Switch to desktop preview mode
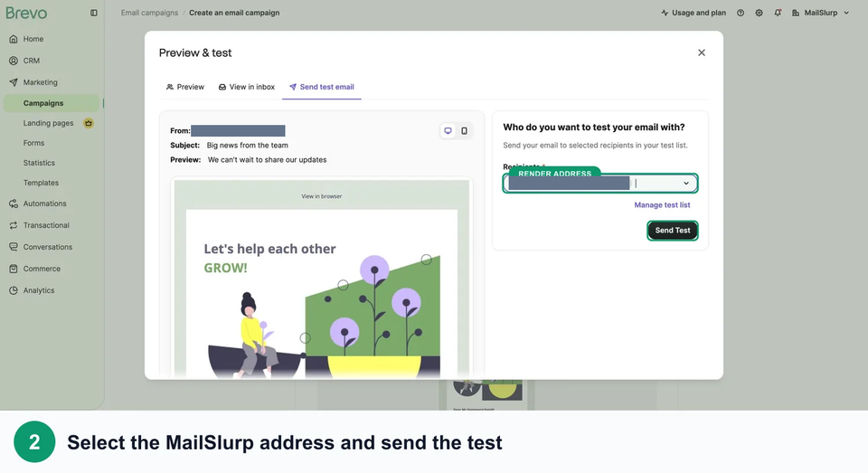Viewport: 868px width, 473px height. pyautogui.click(x=448, y=131)
